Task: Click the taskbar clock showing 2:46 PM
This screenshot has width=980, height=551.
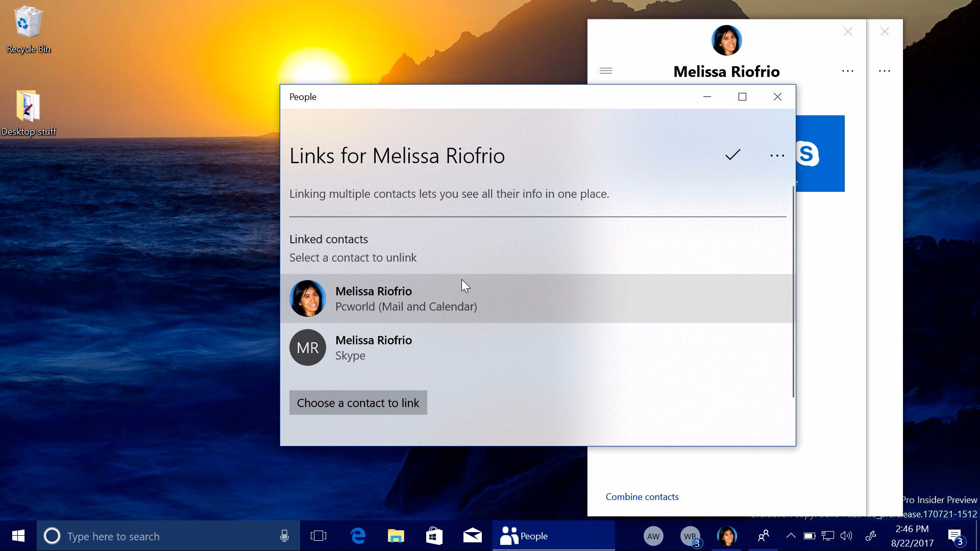Action: (x=912, y=536)
